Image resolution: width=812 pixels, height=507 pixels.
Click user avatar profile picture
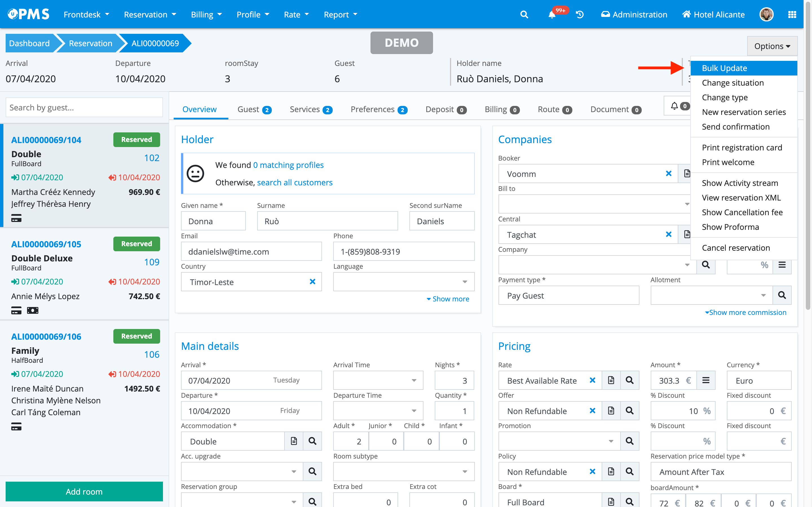(x=766, y=14)
